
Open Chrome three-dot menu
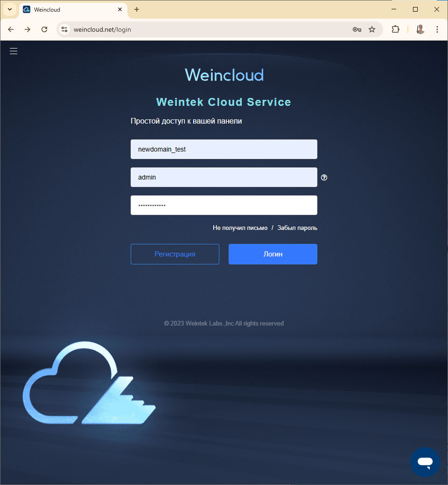(x=437, y=29)
